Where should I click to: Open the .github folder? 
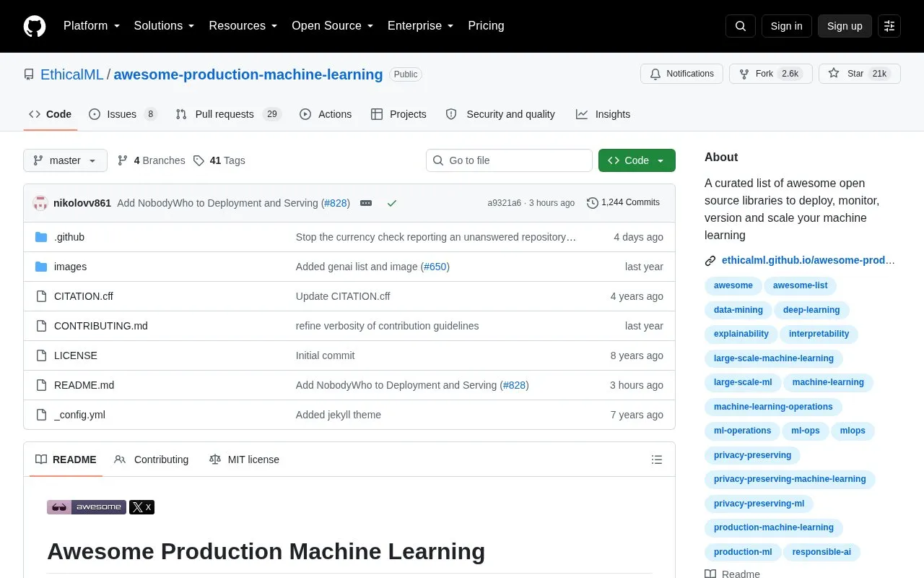click(x=69, y=237)
